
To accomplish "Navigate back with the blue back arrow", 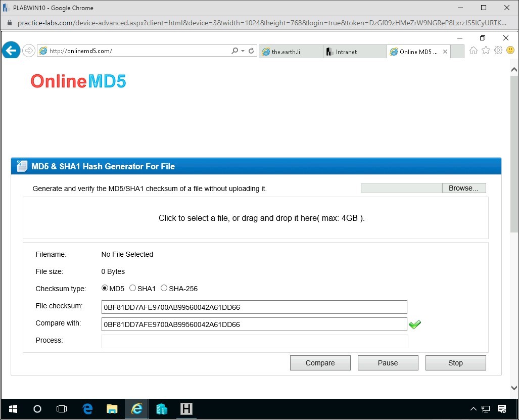I will tap(11, 50).
